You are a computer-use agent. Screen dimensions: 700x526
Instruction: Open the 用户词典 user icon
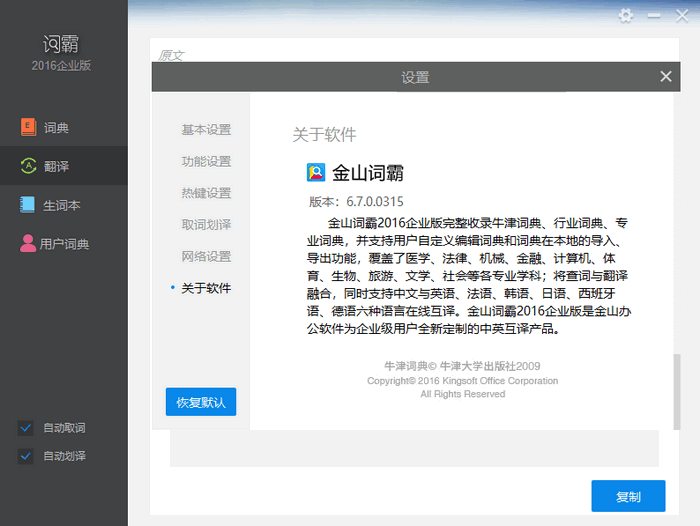coord(28,243)
